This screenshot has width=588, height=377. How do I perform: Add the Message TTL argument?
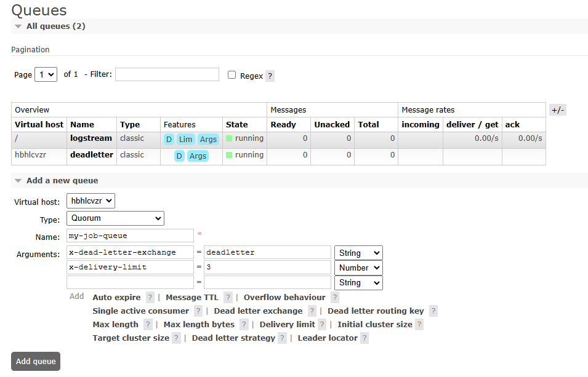[x=192, y=298]
